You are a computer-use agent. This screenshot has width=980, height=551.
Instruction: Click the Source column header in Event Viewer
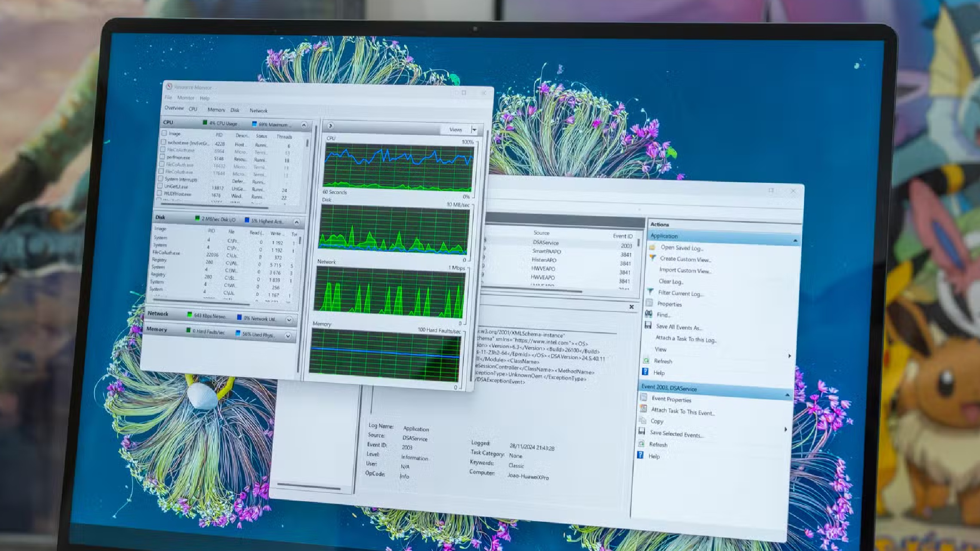(x=541, y=233)
